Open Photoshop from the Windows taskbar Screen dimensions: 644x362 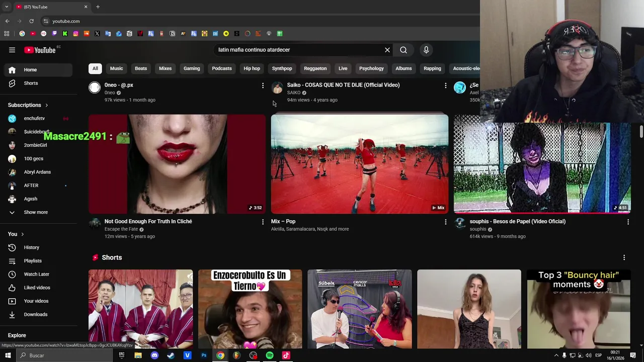(204, 355)
